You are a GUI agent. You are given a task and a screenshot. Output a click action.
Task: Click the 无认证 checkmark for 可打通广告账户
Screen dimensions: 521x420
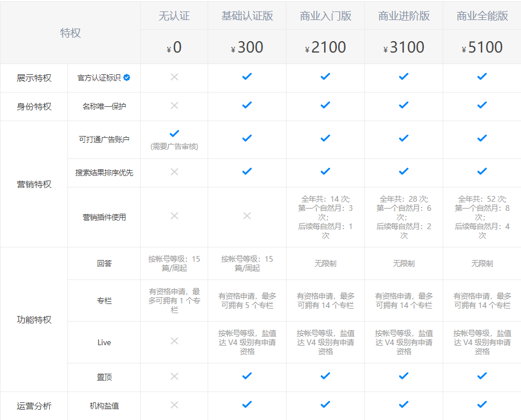point(174,134)
